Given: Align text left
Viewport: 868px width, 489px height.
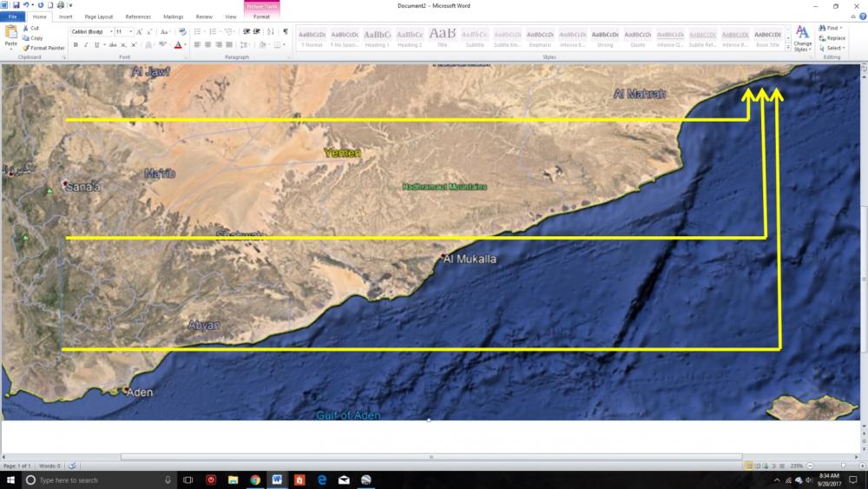Looking at the screenshot, I should (198, 45).
